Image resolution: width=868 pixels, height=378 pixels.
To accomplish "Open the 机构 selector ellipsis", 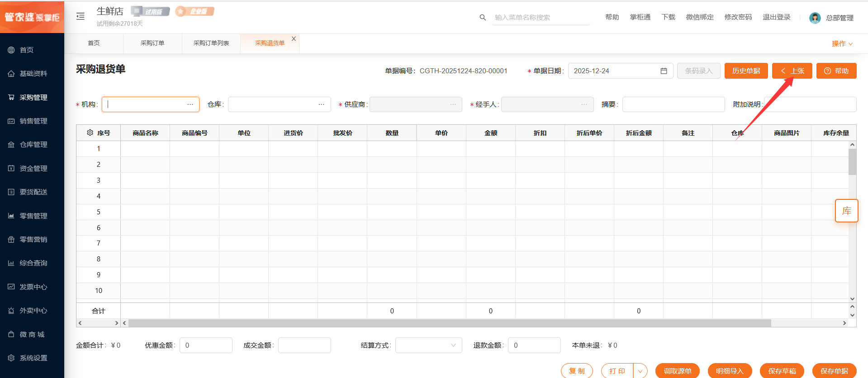I will coord(190,104).
